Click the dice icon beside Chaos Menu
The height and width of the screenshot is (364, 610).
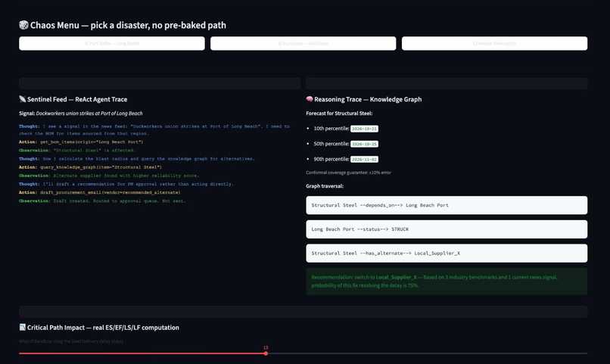[23, 25]
